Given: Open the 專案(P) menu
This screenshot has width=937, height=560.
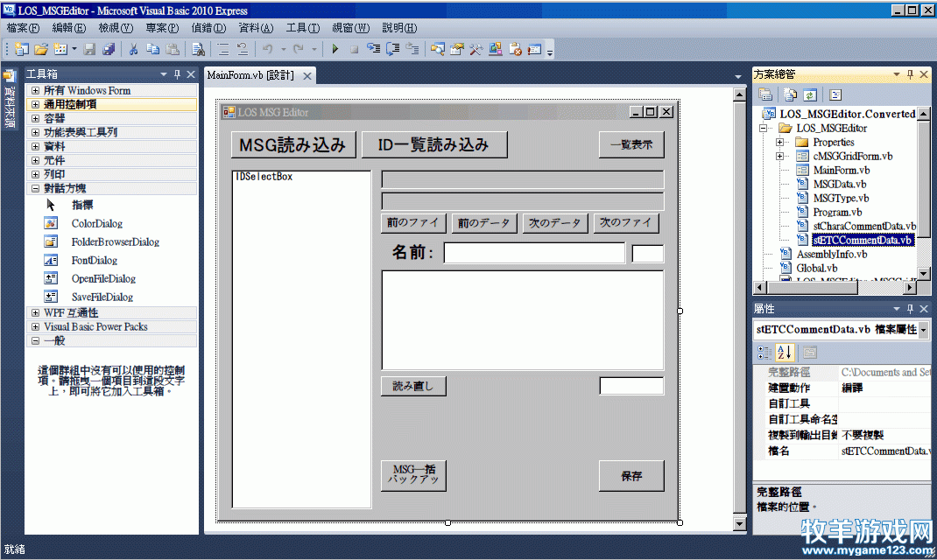Looking at the screenshot, I should (x=162, y=28).
